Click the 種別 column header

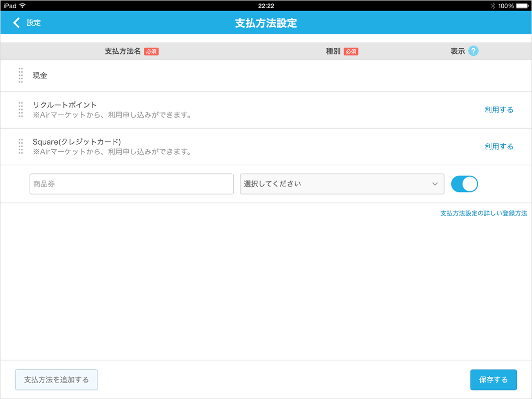click(333, 51)
